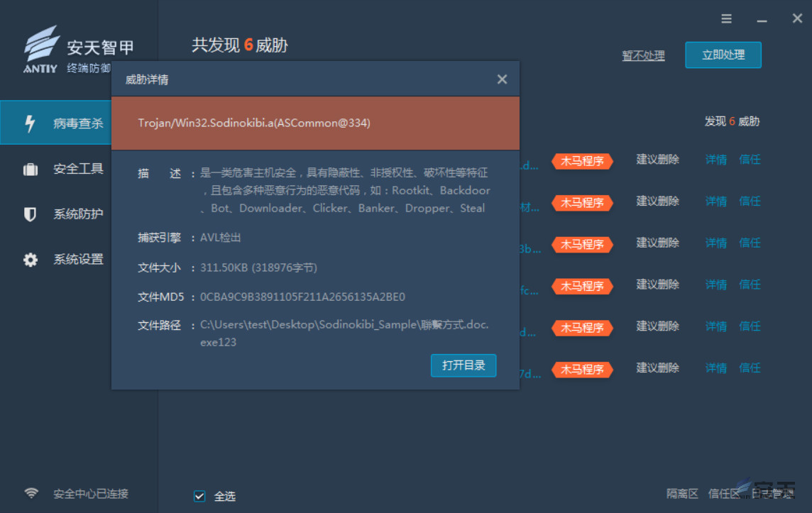812x513 pixels.
Task: Click the Antiy logo
Action: [x=40, y=49]
